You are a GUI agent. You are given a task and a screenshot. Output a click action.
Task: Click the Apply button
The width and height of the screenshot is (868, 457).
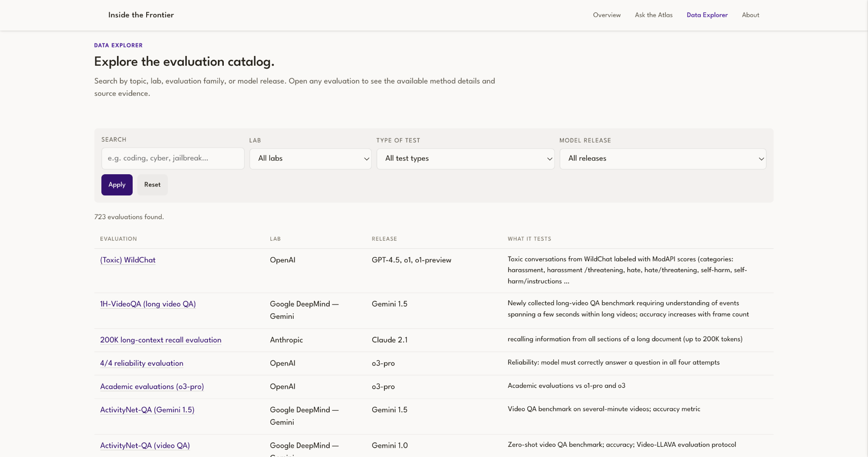pos(117,185)
